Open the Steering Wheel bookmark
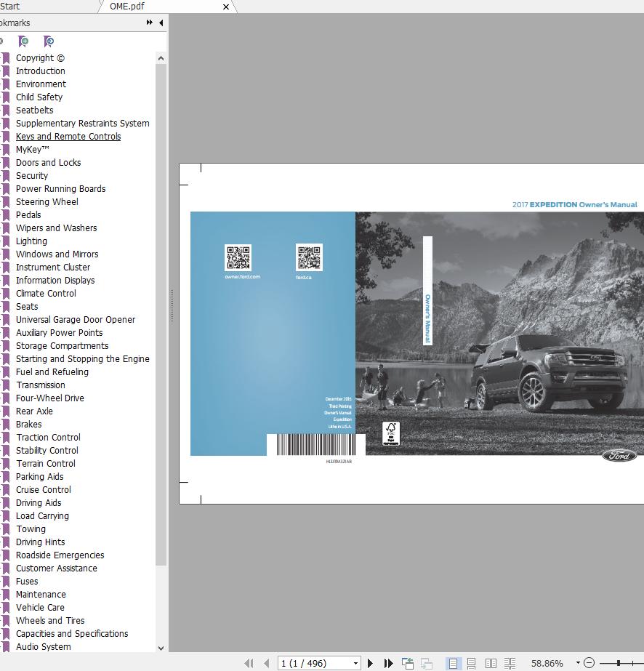 click(x=47, y=202)
